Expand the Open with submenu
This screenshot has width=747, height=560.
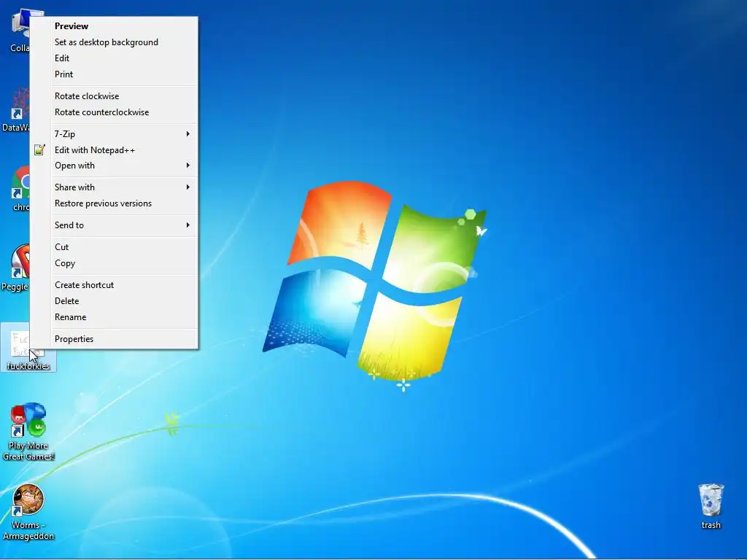coord(114,166)
